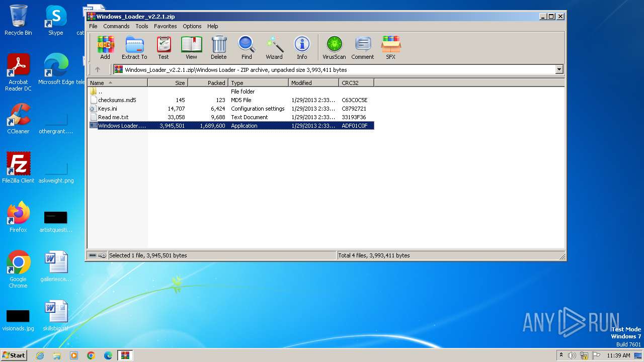Select the Read me.txt file
Screen dimensions: 644x362
tap(231, 117)
